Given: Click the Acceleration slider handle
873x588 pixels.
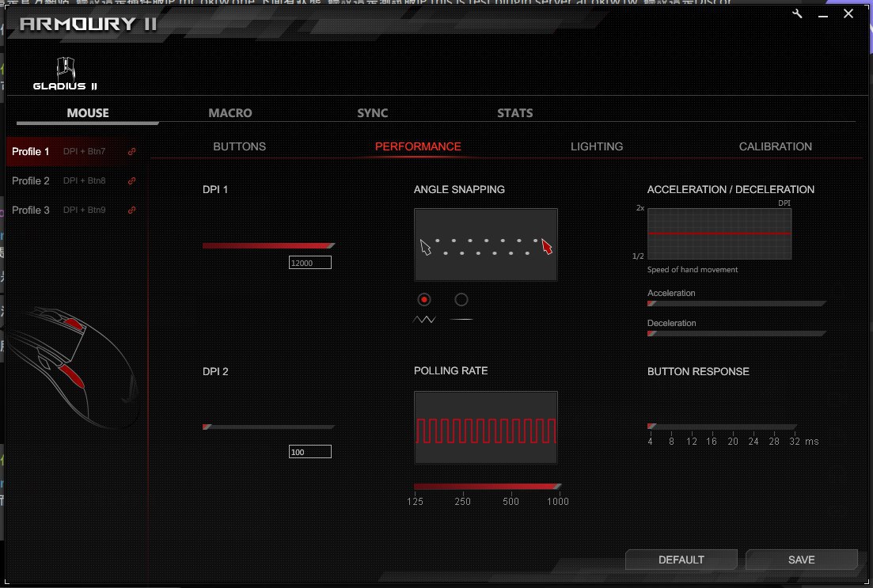Looking at the screenshot, I should (x=651, y=303).
